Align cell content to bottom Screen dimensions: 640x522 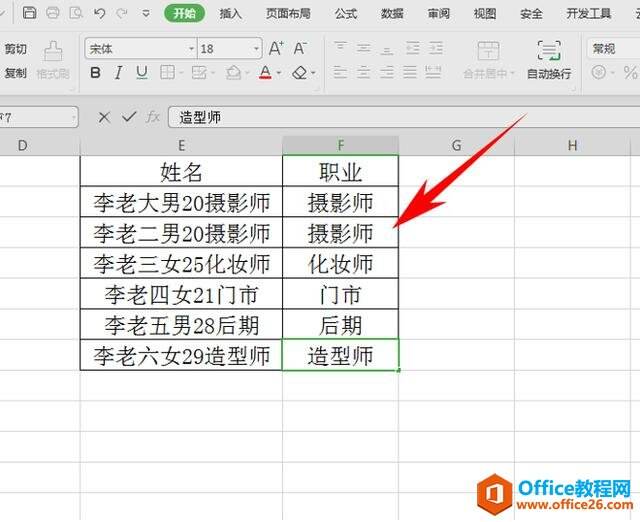click(387, 49)
